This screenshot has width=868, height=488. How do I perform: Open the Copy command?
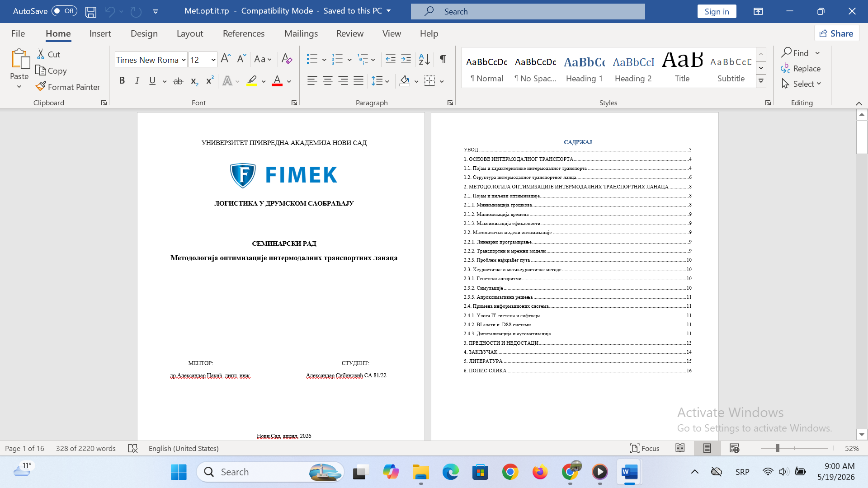[x=51, y=70]
